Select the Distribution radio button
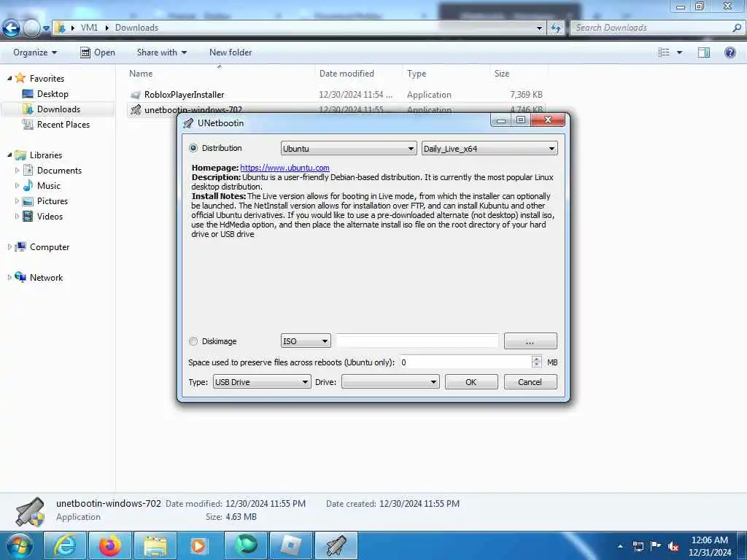The width and height of the screenshot is (747, 560). [x=193, y=148]
